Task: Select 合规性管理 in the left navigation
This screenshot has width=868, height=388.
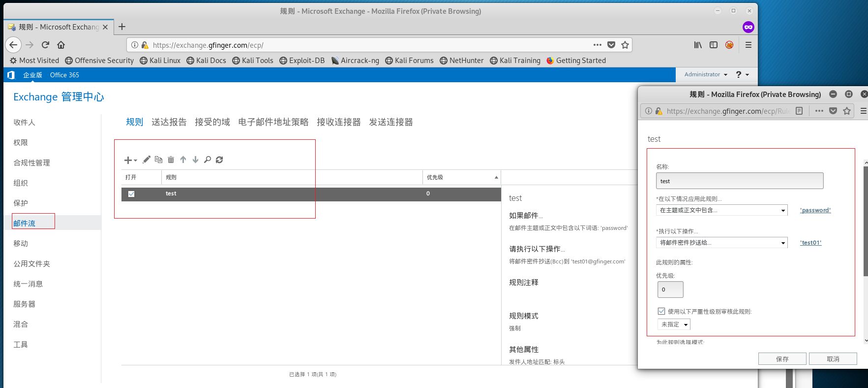Action: [31, 163]
